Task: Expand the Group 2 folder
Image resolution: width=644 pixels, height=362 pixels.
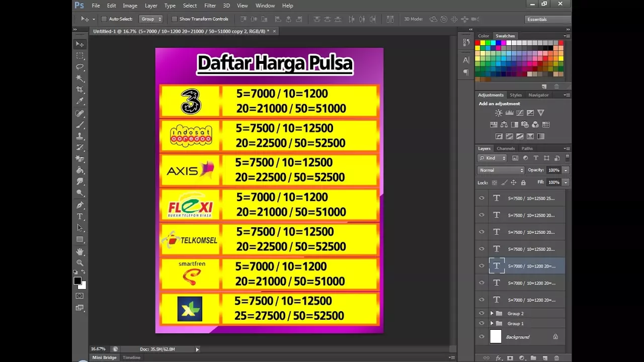Action: click(492, 313)
